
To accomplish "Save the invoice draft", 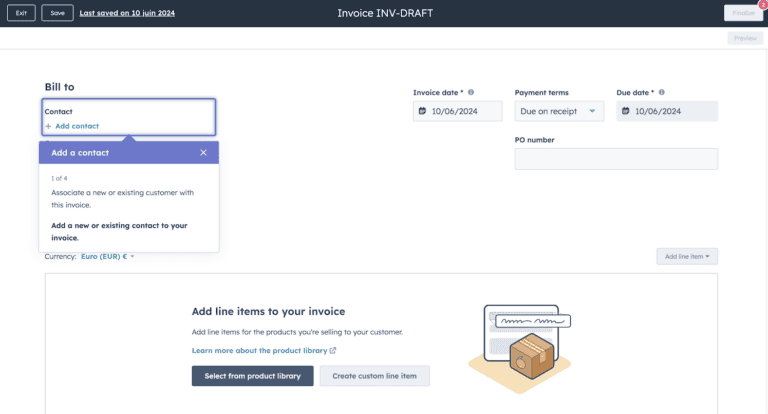I will tap(57, 13).
